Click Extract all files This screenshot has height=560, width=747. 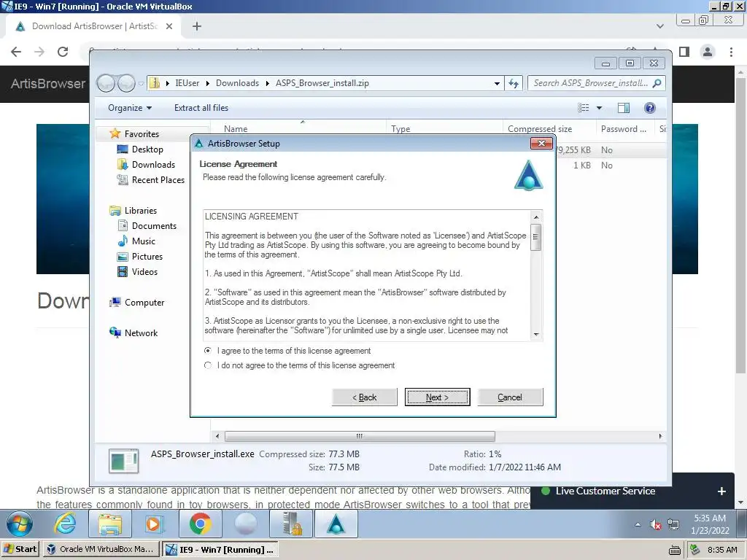click(201, 108)
